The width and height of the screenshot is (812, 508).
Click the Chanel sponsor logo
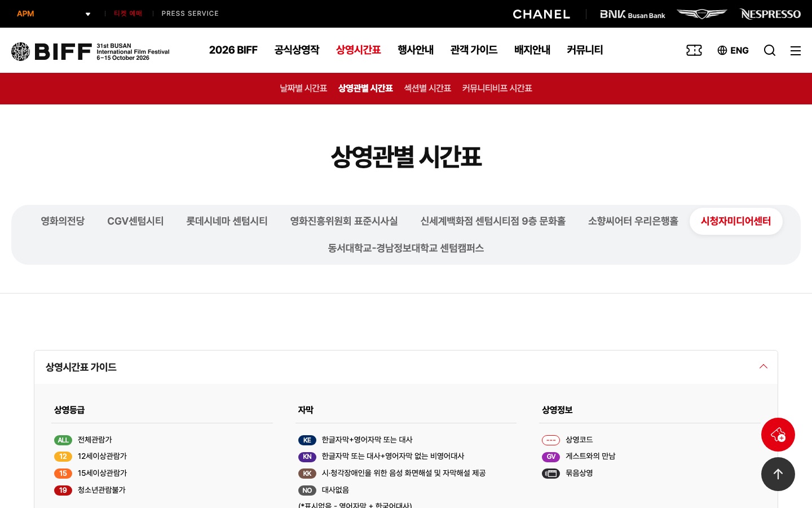click(541, 14)
